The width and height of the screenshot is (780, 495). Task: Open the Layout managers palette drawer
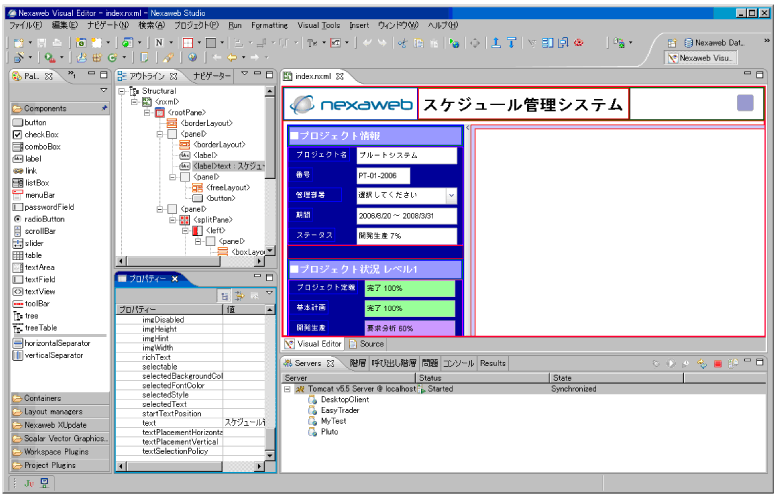pos(60,412)
